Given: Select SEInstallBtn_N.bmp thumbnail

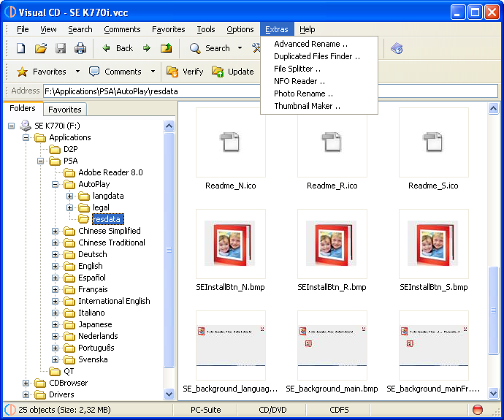Looking at the screenshot, I should pyautogui.click(x=231, y=244).
